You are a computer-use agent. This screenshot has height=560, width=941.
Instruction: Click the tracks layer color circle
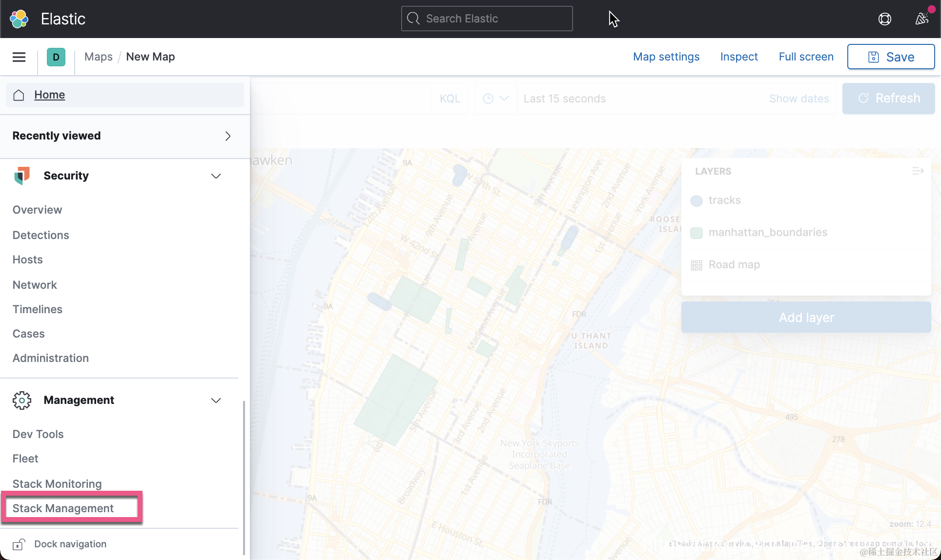pos(696,200)
